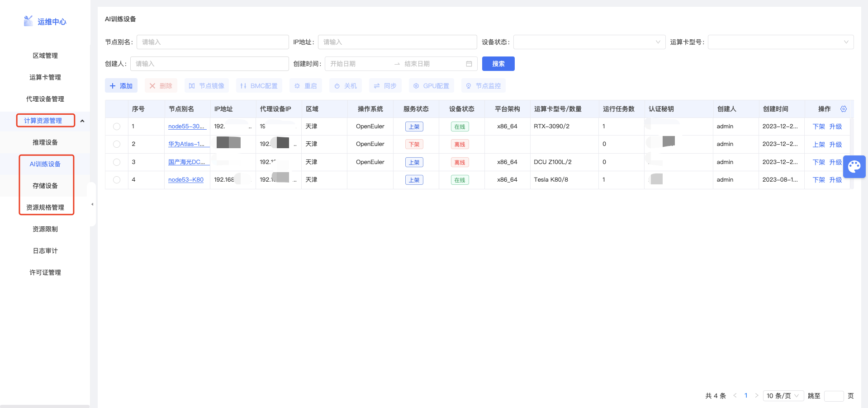
Task: Click 下架 for row node55-30
Action: click(819, 127)
